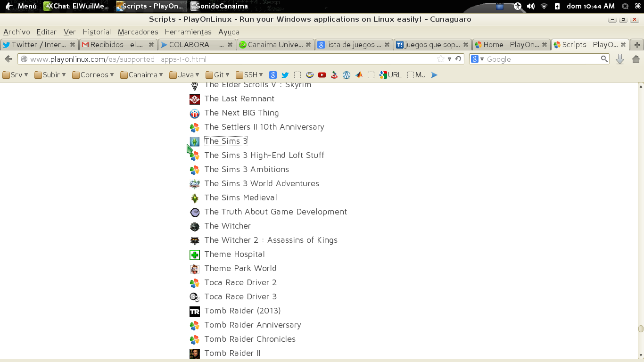Open The Settlers II 10th Anniversary link
644x362 pixels.
pos(264,127)
